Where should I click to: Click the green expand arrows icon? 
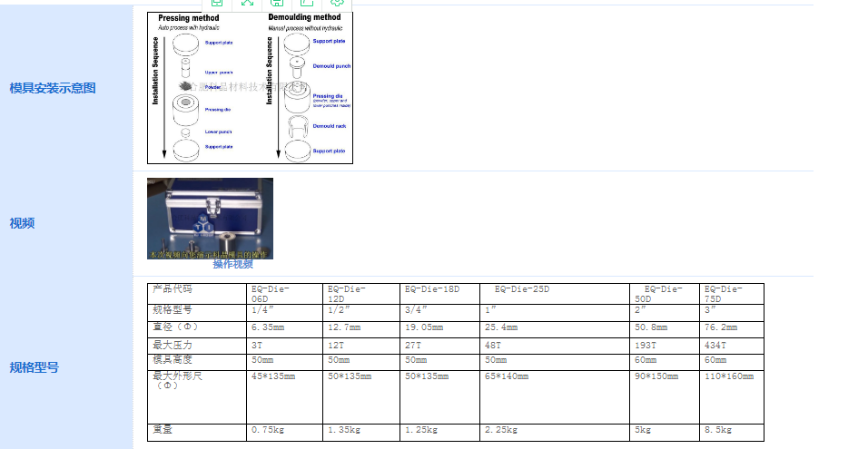coord(247,3)
